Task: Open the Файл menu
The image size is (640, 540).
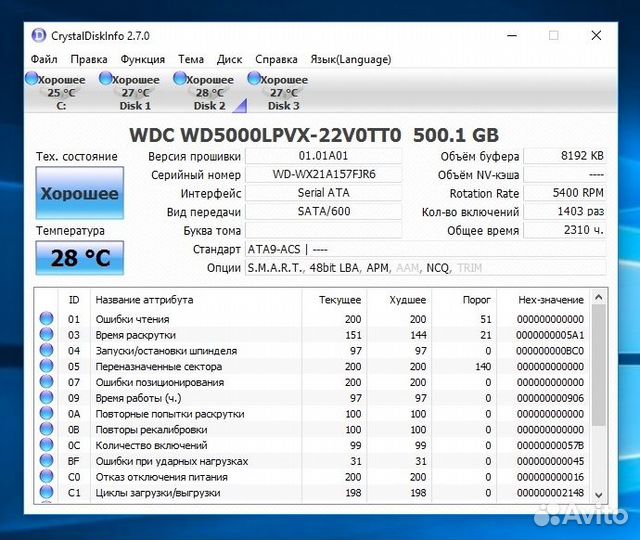Action: [44, 60]
